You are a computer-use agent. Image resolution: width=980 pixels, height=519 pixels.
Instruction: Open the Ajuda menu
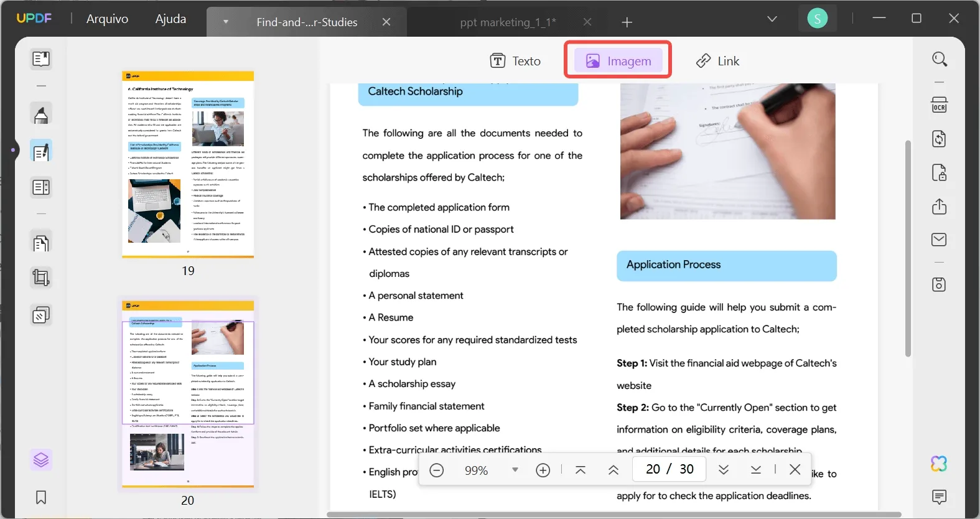tap(170, 19)
